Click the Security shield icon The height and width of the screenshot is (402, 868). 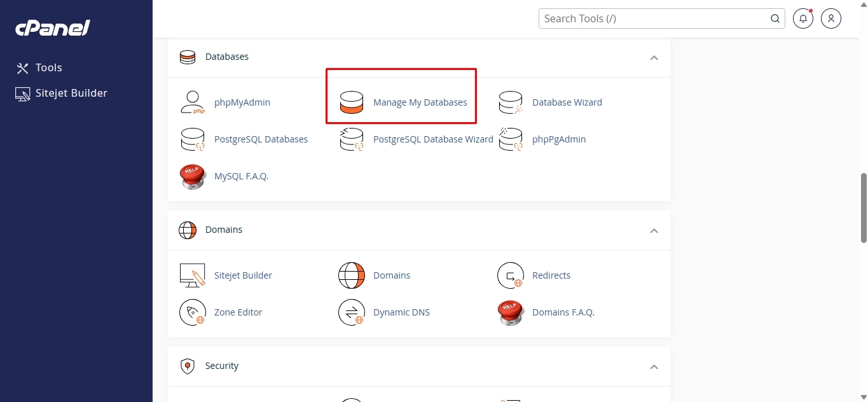point(188,366)
